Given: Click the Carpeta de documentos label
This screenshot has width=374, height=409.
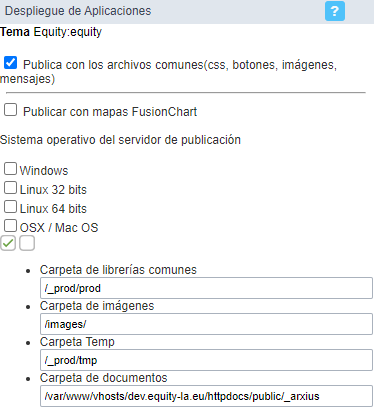Looking at the screenshot, I should 104,378.
